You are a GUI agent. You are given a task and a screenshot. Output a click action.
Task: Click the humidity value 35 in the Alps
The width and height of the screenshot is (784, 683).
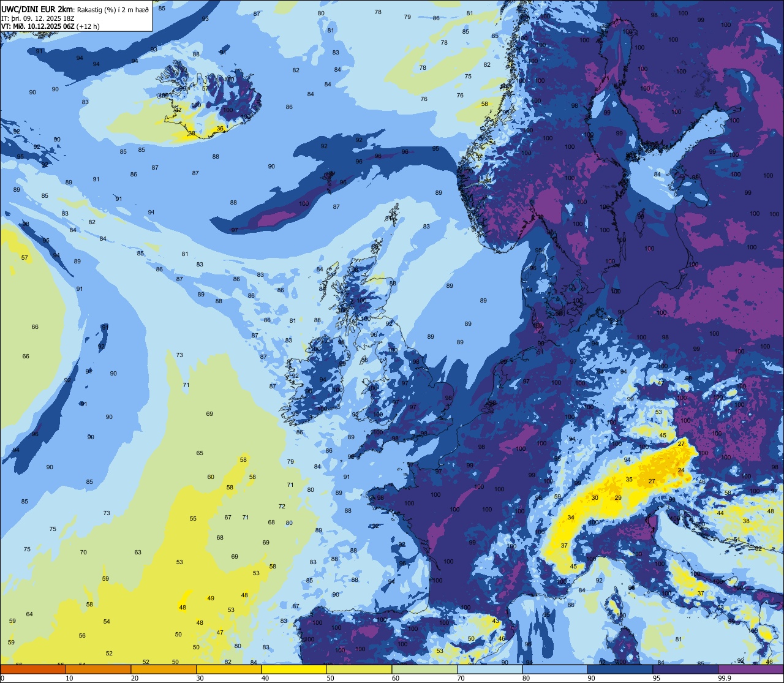(x=629, y=480)
